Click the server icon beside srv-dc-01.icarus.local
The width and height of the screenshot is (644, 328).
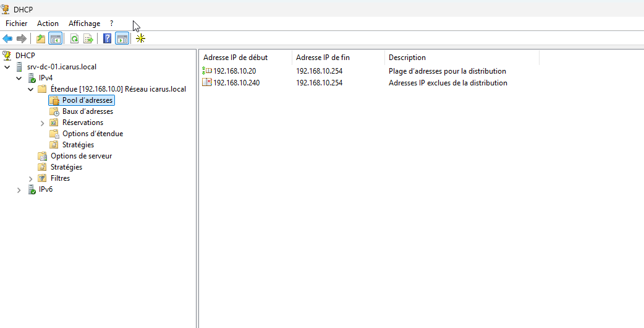pos(19,67)
